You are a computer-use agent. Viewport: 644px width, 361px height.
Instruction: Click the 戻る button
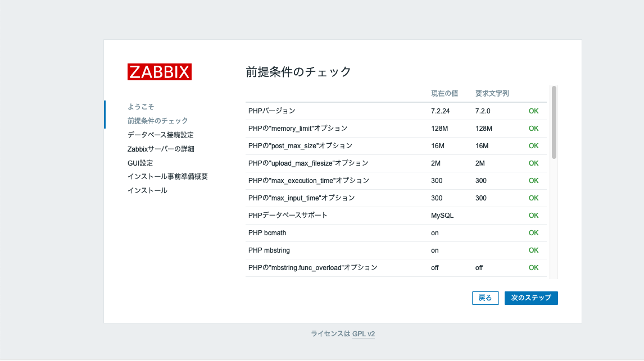pos(485,298)
